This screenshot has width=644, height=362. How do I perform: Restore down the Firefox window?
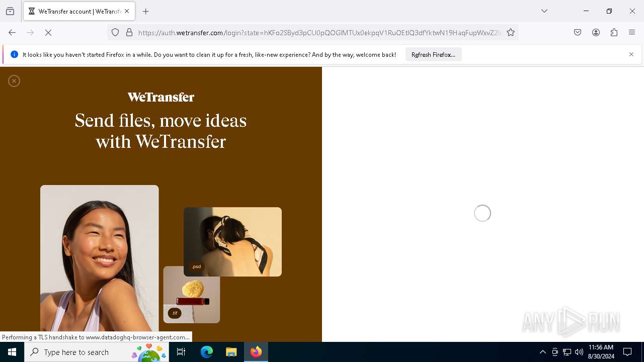click(609, 11)
